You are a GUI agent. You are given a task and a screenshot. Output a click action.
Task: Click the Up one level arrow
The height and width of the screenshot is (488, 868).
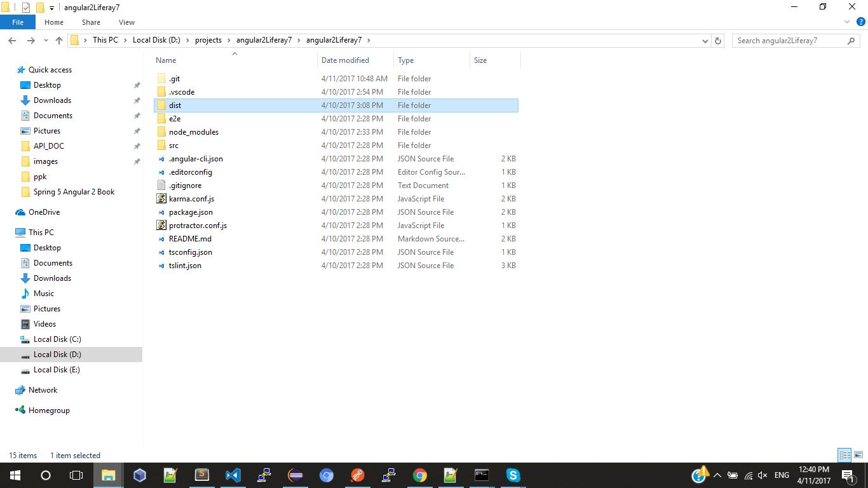(x=59, y=41)
